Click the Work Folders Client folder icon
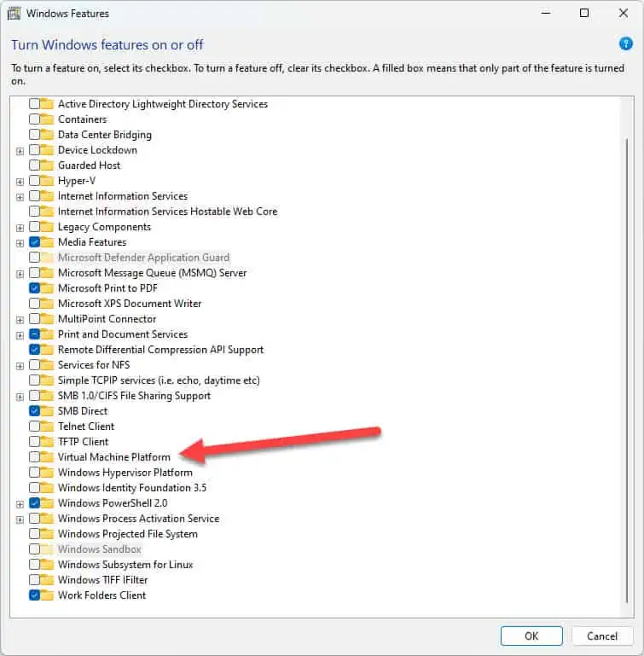644x656 pixels. pyautogui.click(x=47, y=595)
